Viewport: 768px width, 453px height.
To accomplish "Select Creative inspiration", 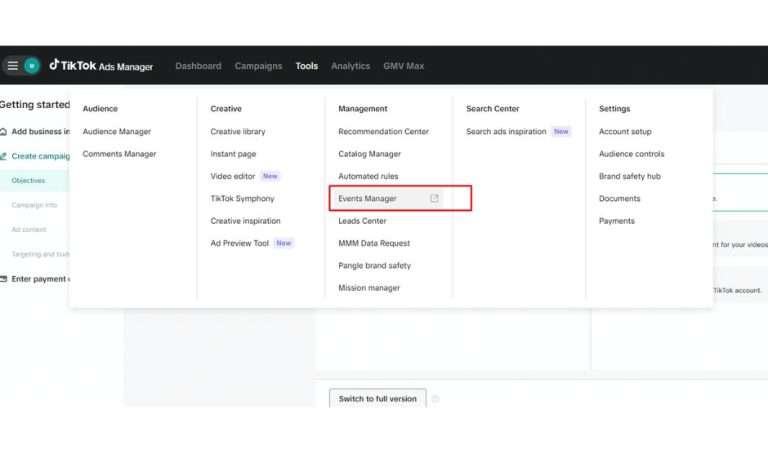I will coord(245,221).
